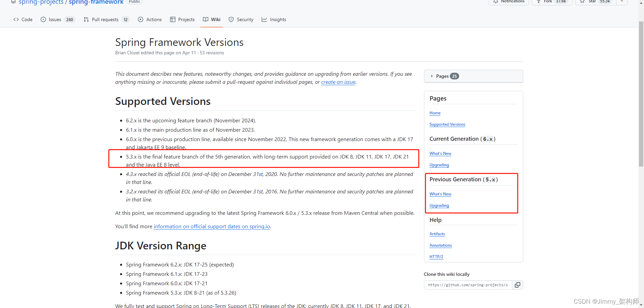Click the spring-projects owner link
The image size is (644, 308).
41,2
